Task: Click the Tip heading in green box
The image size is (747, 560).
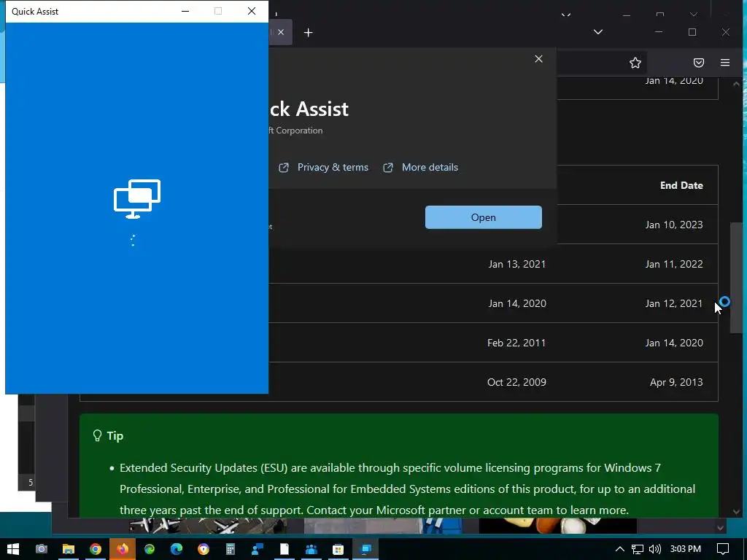Action: (x=115, y=436)
